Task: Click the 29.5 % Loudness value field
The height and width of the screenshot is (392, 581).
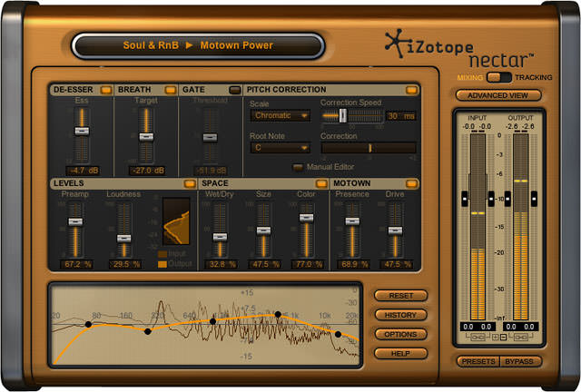Action: point(126,264)
